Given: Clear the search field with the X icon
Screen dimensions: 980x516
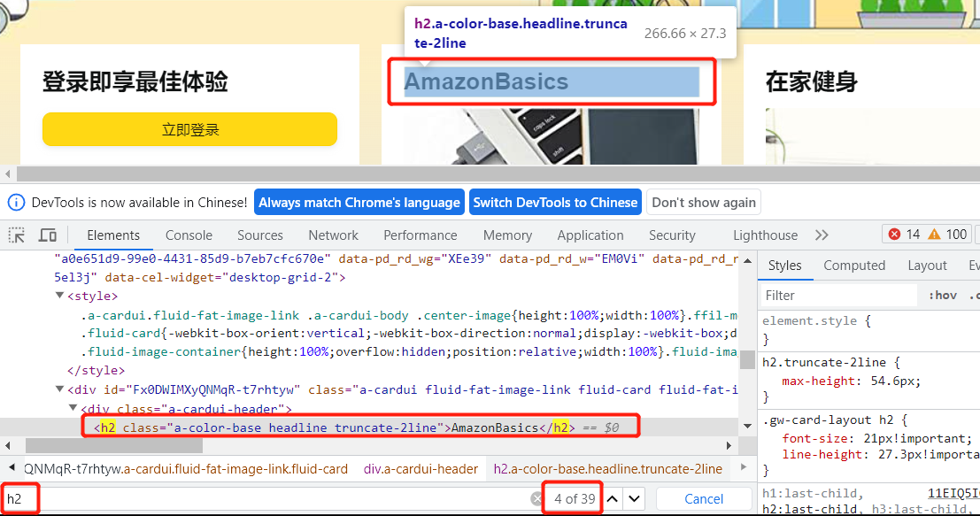Looking at the screenshot, I should pos(536,498).
